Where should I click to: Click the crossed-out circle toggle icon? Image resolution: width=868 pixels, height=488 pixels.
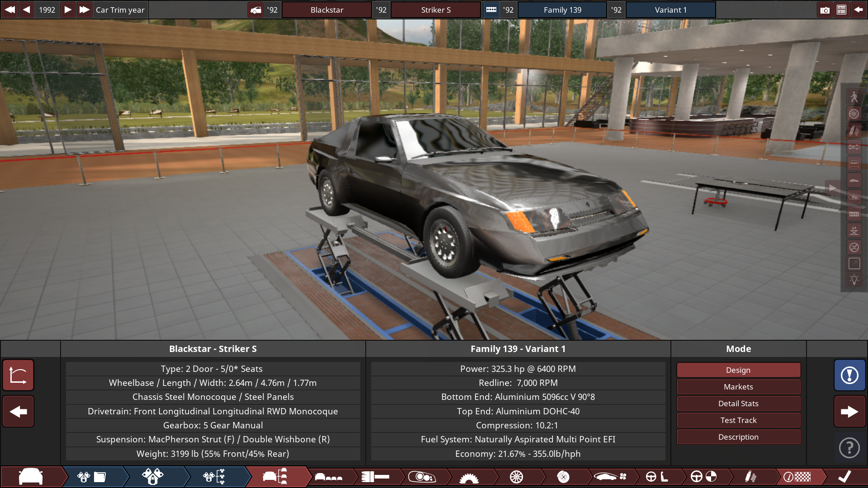[x=854, y=247]
